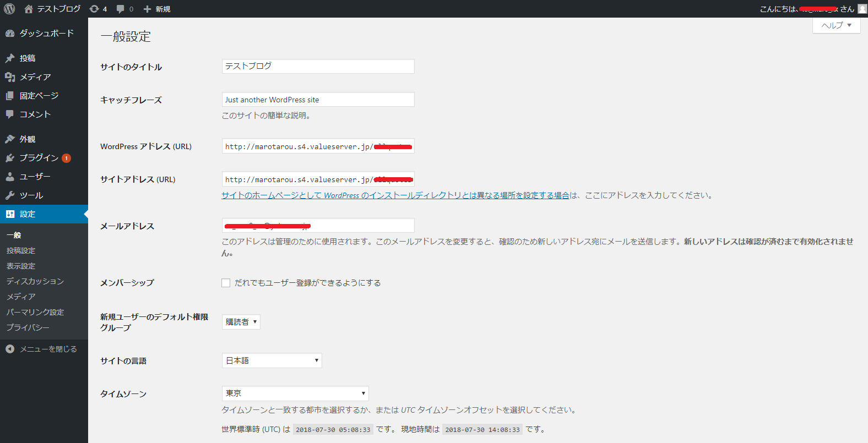This screenshot has height=443, width=868.
Task: Click the 新規 button in admin bar
Action: click(157, 9)
